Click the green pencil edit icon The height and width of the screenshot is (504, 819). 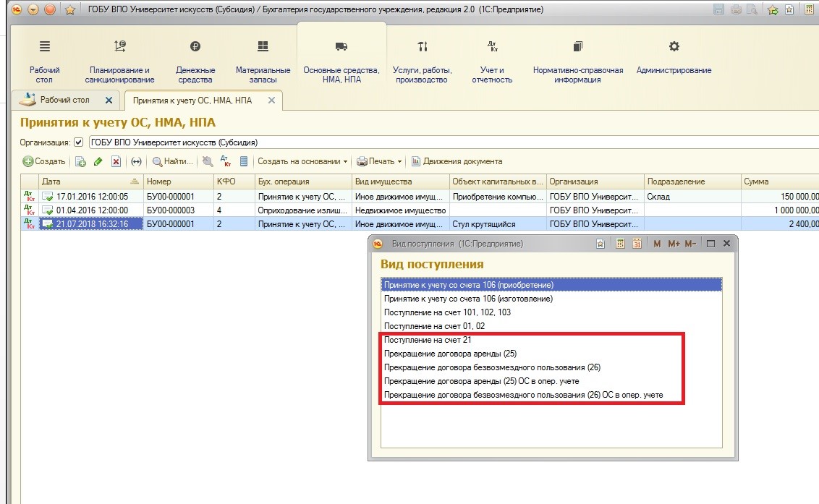point(98,161)
